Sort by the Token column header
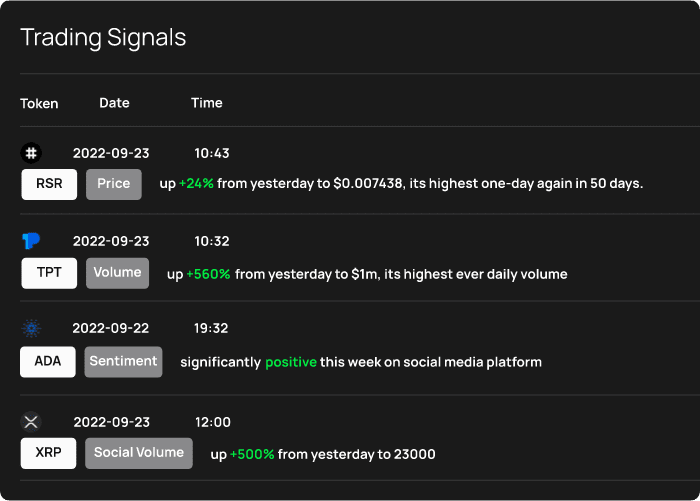Viewport: 700px width, 501px height. point(39,104)
